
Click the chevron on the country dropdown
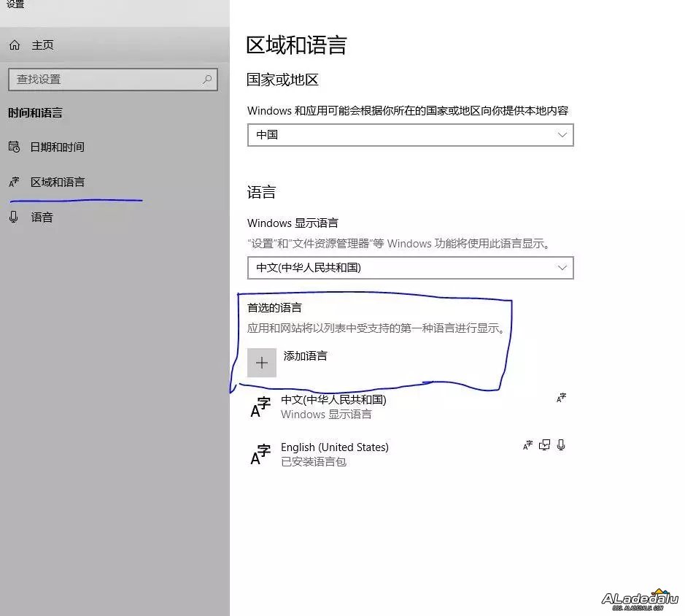pyautogui.click(x=562, y=135)
